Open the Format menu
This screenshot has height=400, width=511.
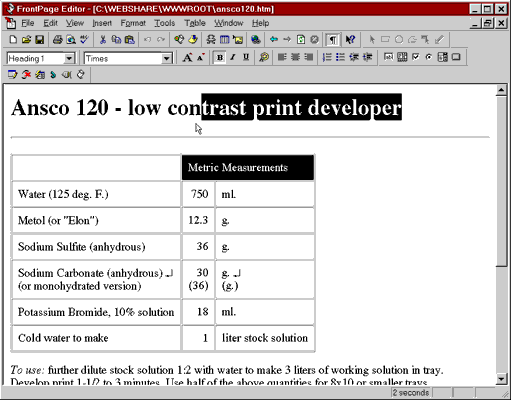[x=133, y=23]
